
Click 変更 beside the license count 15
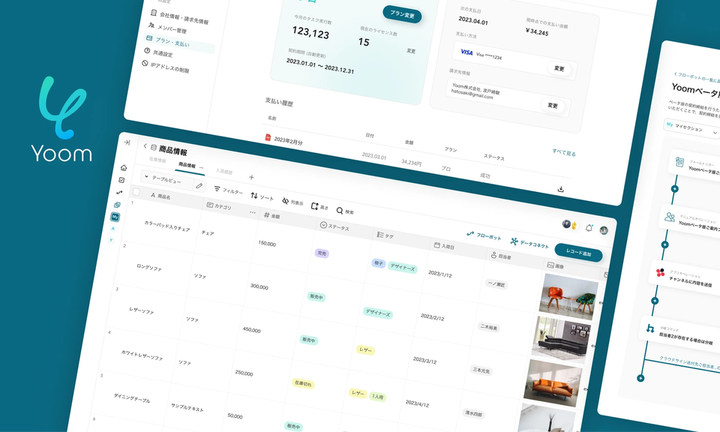pos(411,50)
